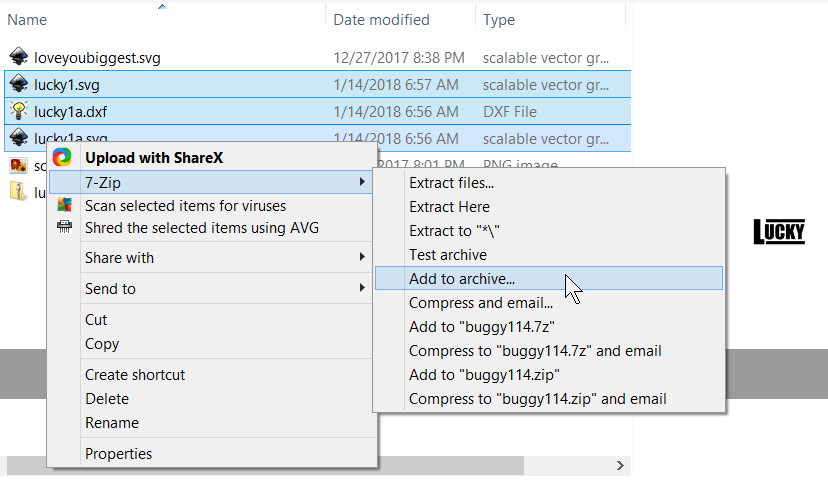828x481 pixels.
Task: Click the lucky1a.dxf lightbulb file icon
Action: coord(18,111)
